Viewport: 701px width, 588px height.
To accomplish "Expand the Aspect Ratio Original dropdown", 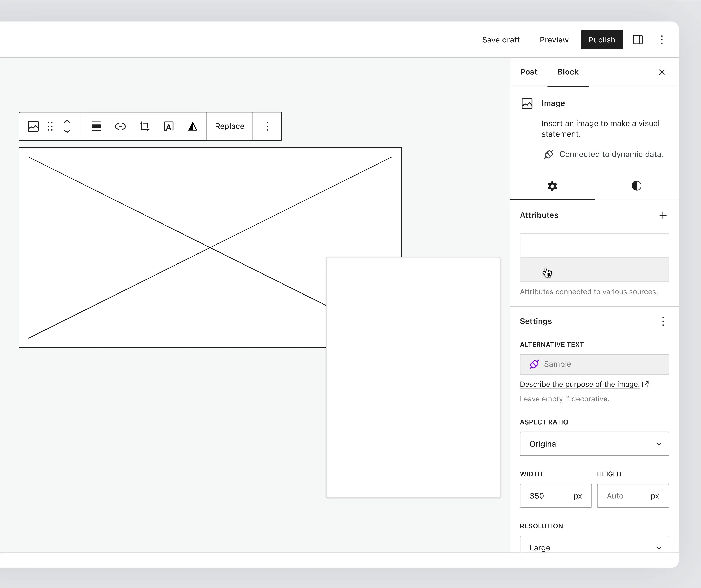I will click(594, 444).
